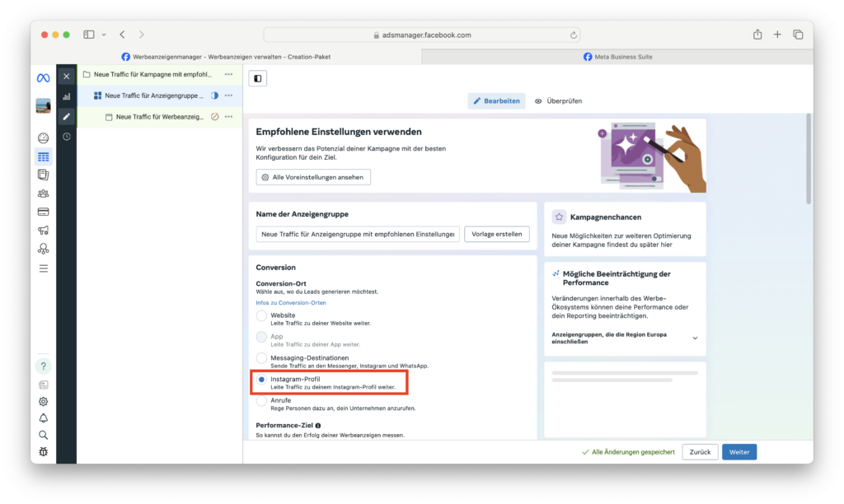
Task: Reload the page from the address bar
Action: [574, 35]
